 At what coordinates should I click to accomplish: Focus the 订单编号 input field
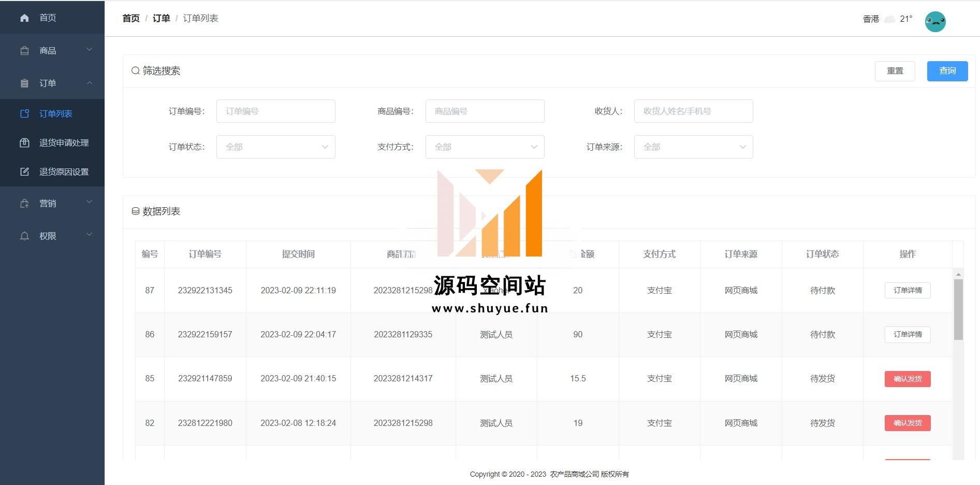[x=275, y=111]
